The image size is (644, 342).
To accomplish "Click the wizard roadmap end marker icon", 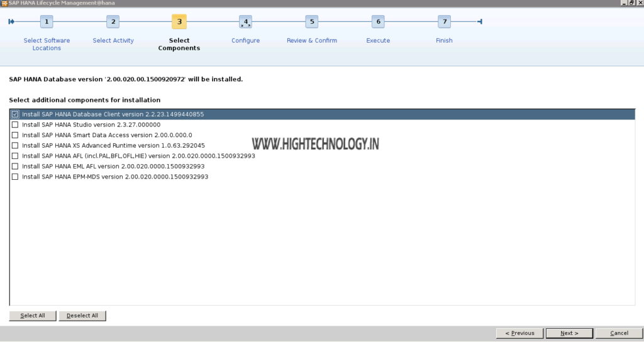I will coord(480,22).
